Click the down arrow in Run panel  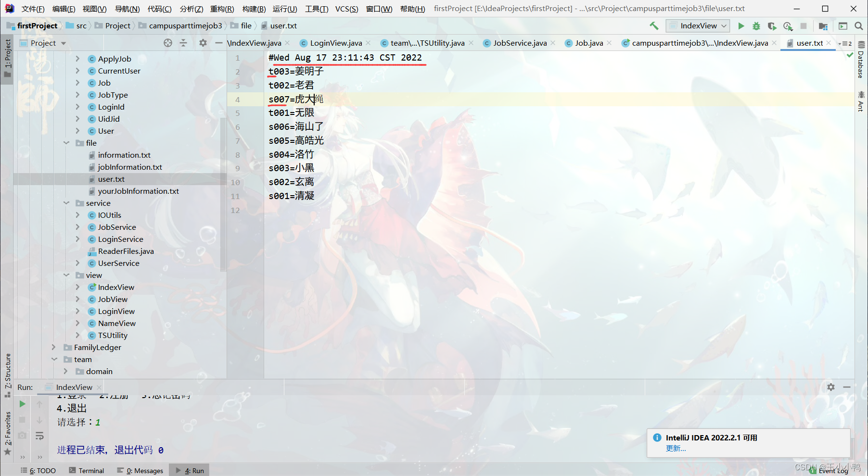(x=39, y=420)
